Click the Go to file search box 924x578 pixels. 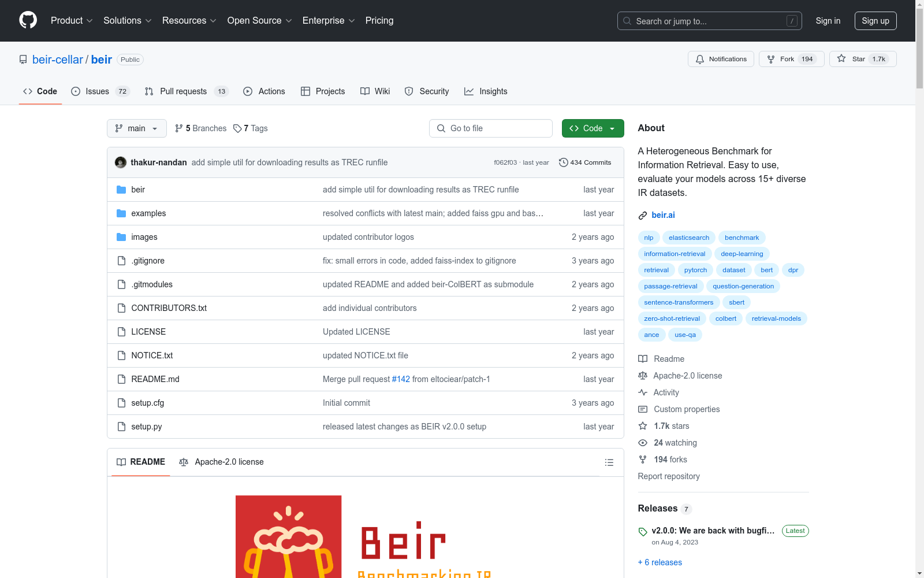pos(491,128)
